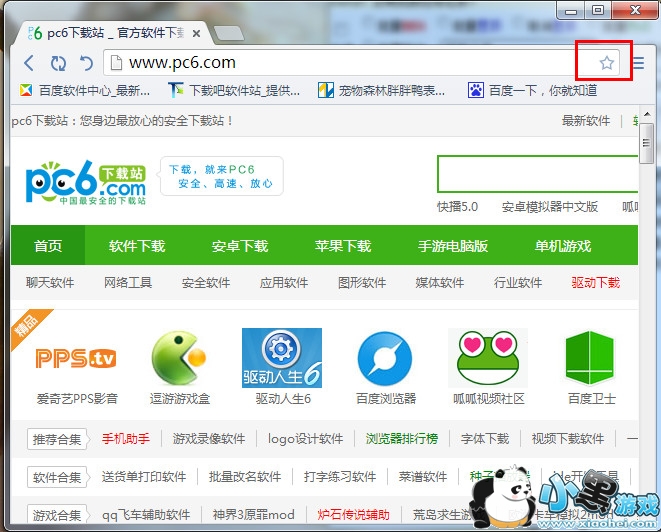Click the site search input box

537,174
